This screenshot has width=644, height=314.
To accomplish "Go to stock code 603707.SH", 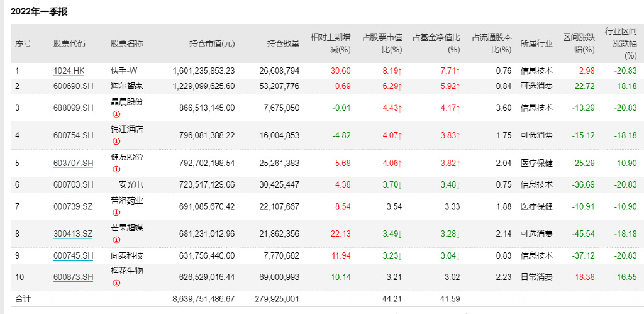I will tap(73, 163).
